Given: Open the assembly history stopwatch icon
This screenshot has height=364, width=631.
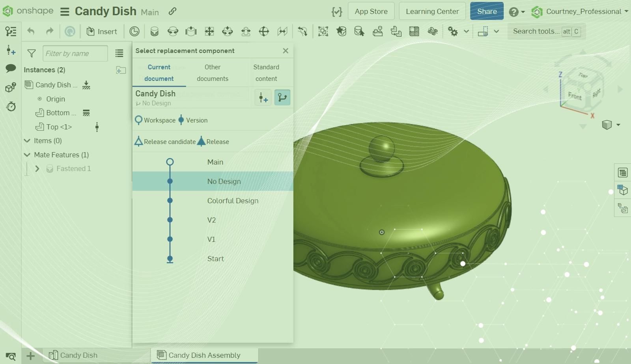Looking at the screenshot, I should [x=11, y=106].
